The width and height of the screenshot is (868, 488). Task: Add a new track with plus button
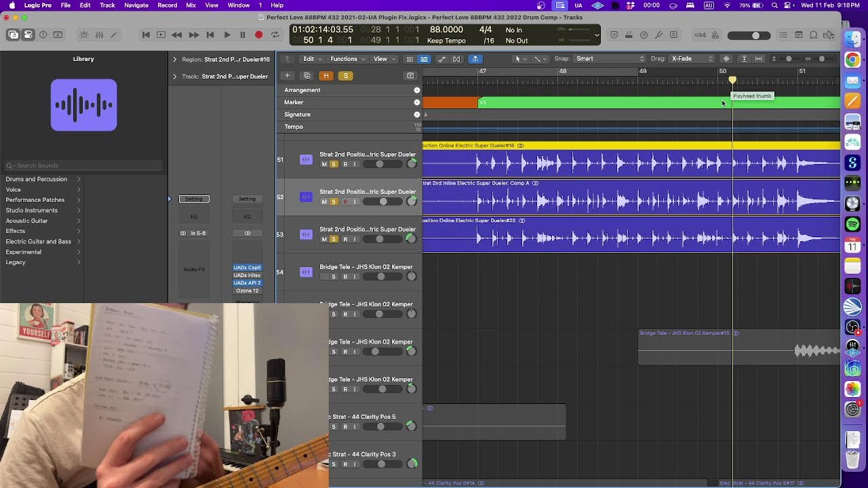288,76
